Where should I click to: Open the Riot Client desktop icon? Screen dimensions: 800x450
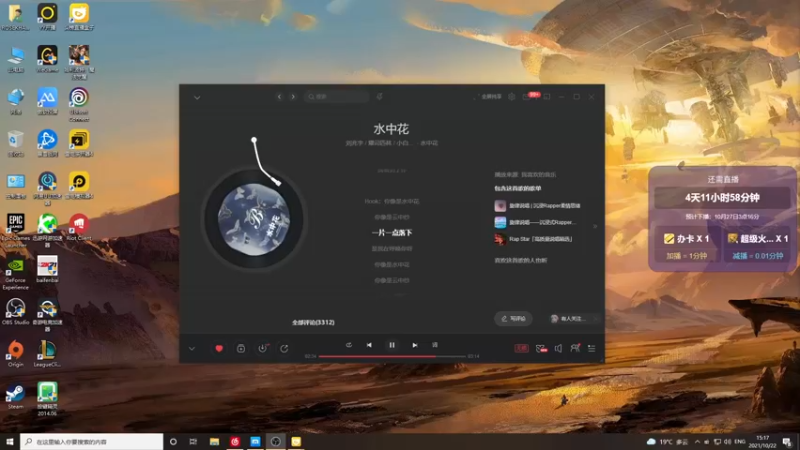(79, 227)
